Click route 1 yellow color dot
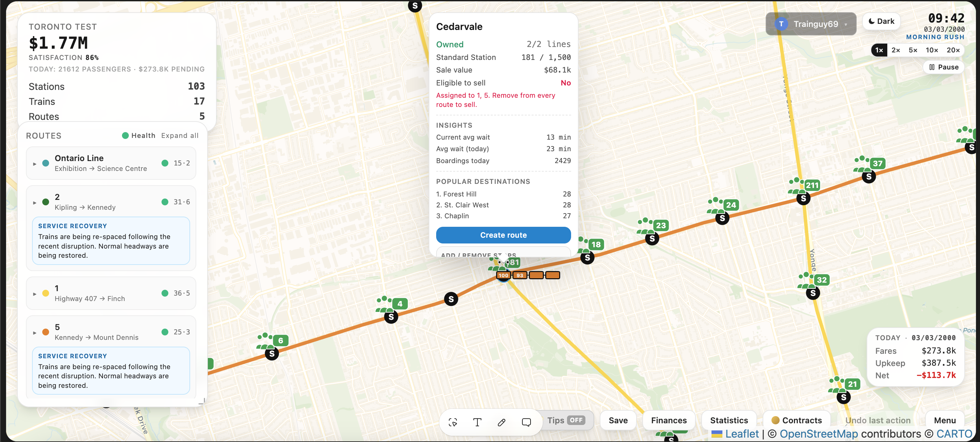Screen dimensions: 980x442 (x=46, y=294)
